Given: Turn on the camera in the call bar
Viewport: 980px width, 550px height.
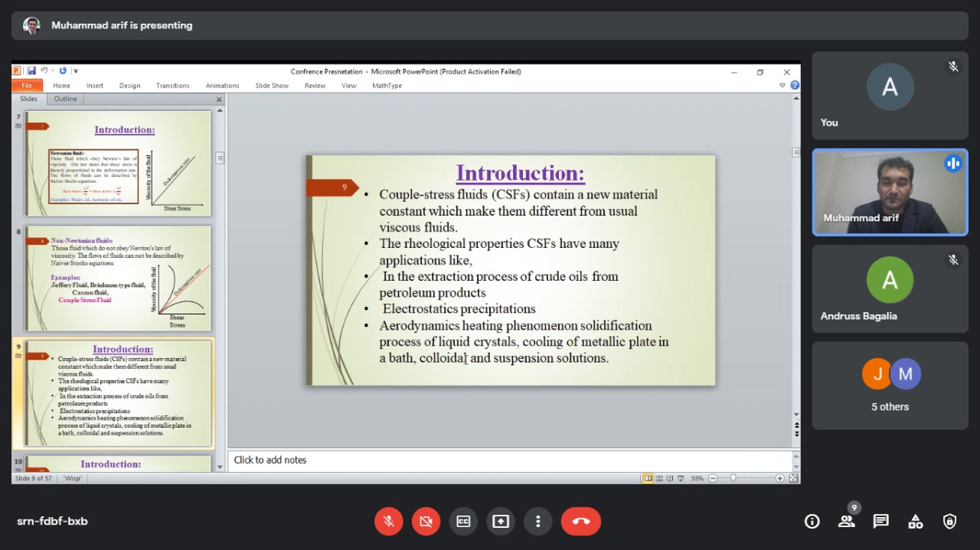Looking at the screenshot, I should [426, 521].
